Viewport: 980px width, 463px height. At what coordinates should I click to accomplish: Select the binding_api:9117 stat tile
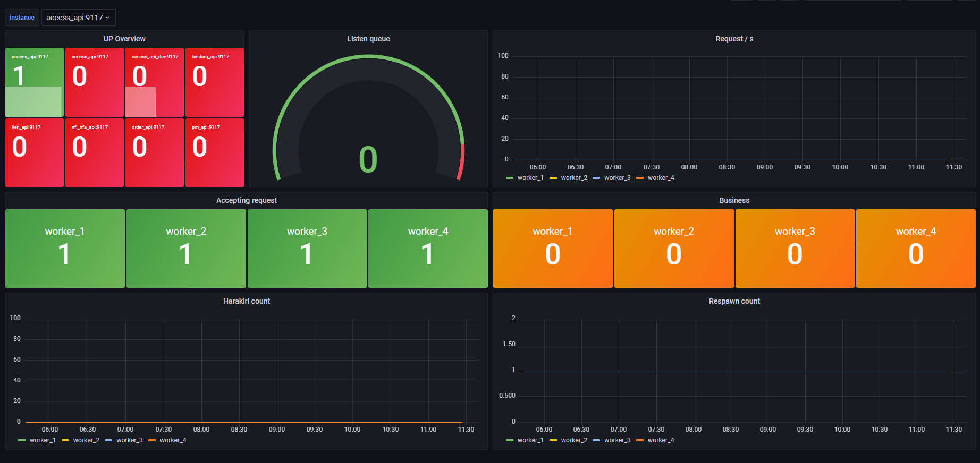(x=215, y=82)
